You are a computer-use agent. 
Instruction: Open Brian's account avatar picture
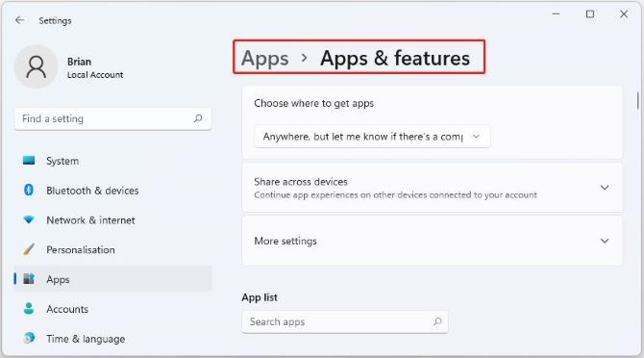tap(37, 67)
